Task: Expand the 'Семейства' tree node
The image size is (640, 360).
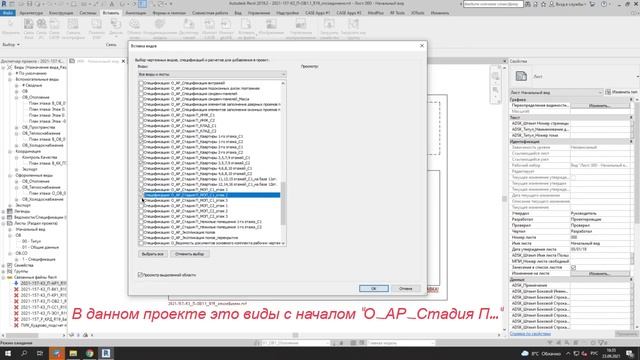Action: [4, 265]
